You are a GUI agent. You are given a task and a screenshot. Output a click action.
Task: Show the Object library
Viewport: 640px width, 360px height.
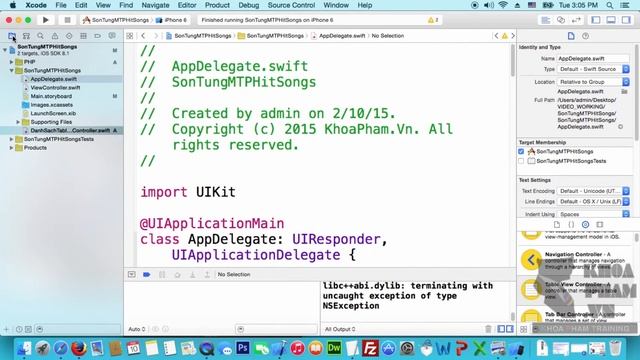[585, 224]
